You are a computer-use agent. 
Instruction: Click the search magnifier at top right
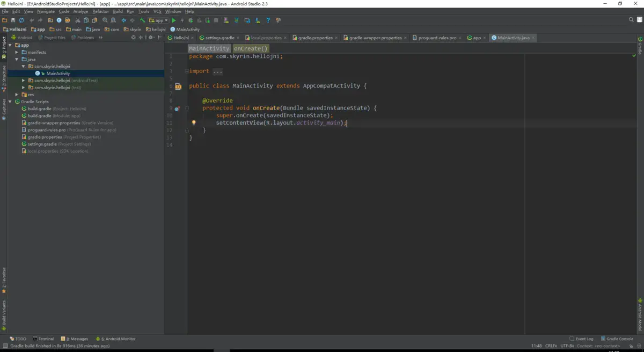632,20
